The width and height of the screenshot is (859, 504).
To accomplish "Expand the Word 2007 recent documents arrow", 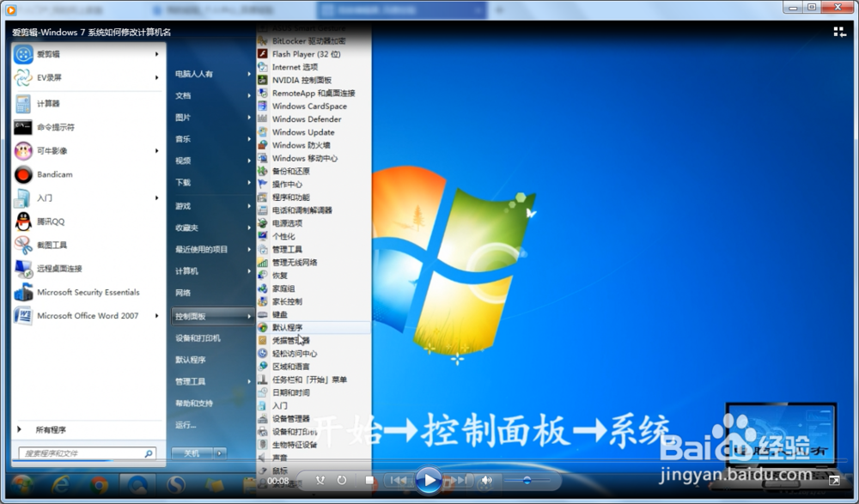I will (156, 316).
